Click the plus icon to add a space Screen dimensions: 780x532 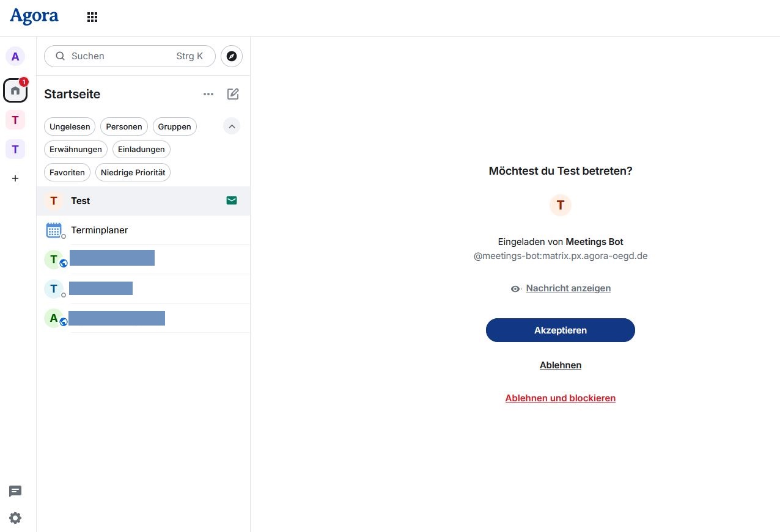(15, 178)
